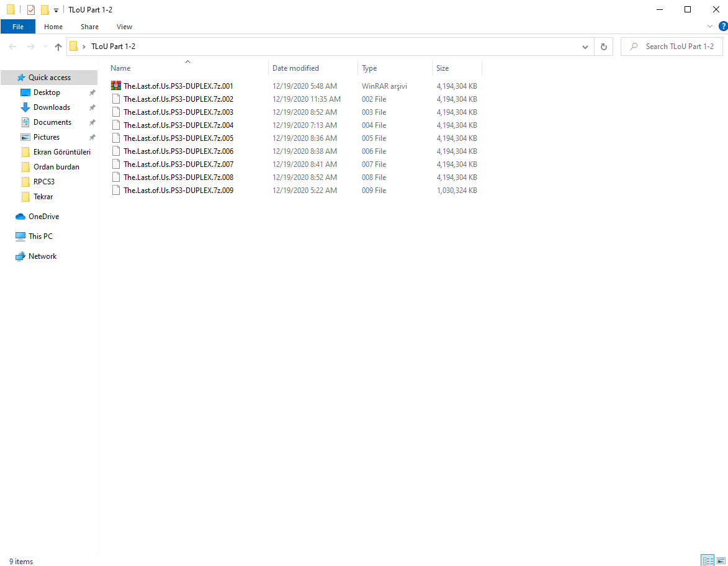Viewport: 728px width, 566px height.
Task: Click the Desktop pin icon
Action: tap(92, 92)
